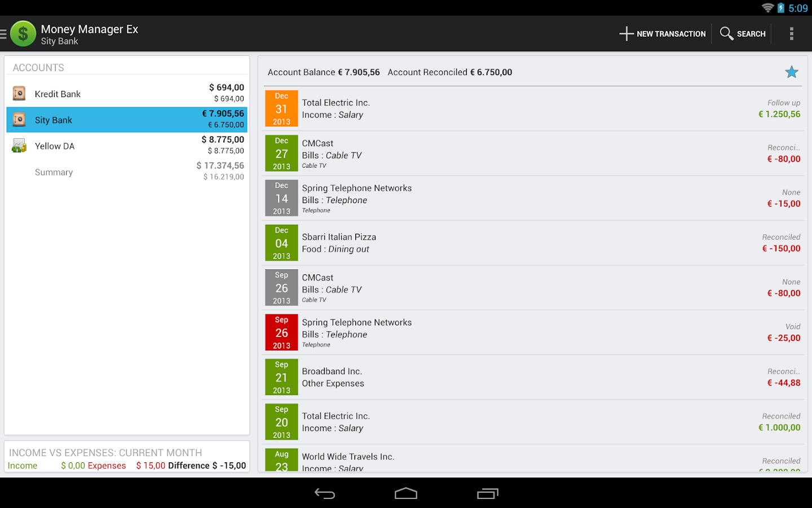Screen dimensions: 812x508
Task: Click the gray Dec 14 2013 date tile
Action: click(281, 198)
